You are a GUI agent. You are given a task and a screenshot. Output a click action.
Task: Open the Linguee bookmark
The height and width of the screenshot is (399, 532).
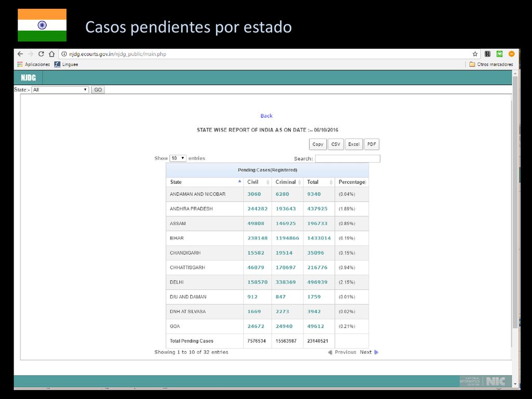tap(66, 64)
